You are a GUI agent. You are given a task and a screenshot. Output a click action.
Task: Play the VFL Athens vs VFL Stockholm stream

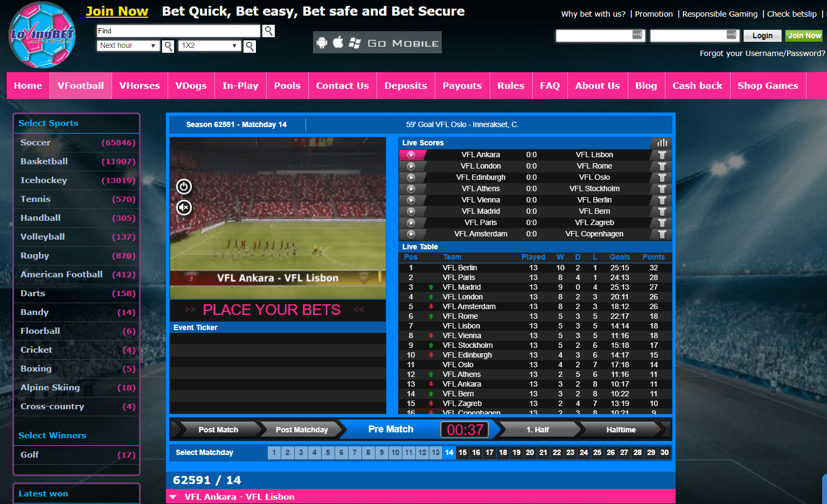[x=411, y=188]
